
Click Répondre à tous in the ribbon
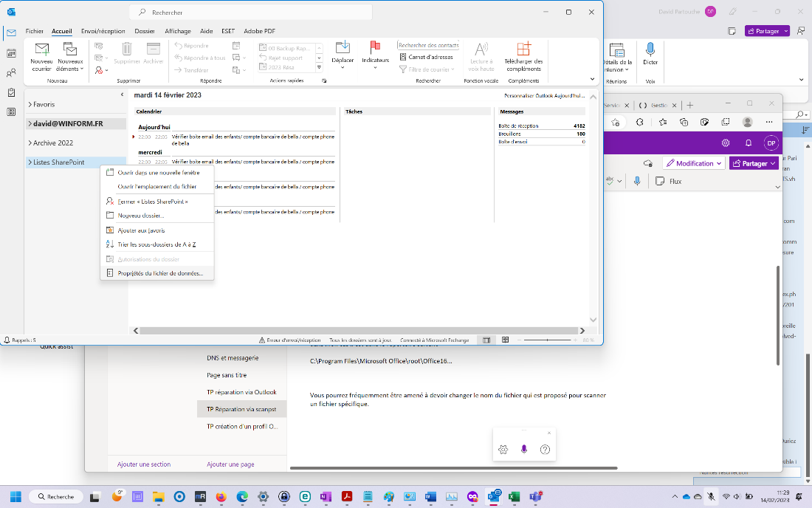(x=200, y=58)
